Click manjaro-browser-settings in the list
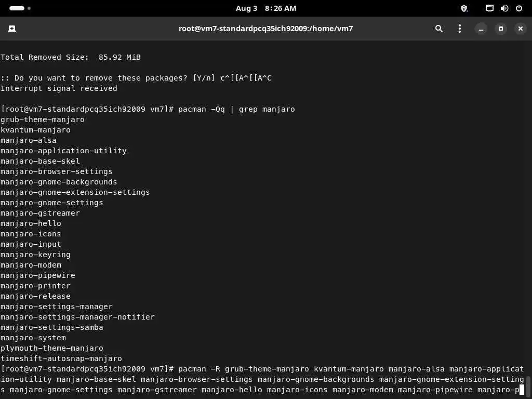Image resolution: width=532 pixels, height=399 pixels. [56, 171]
